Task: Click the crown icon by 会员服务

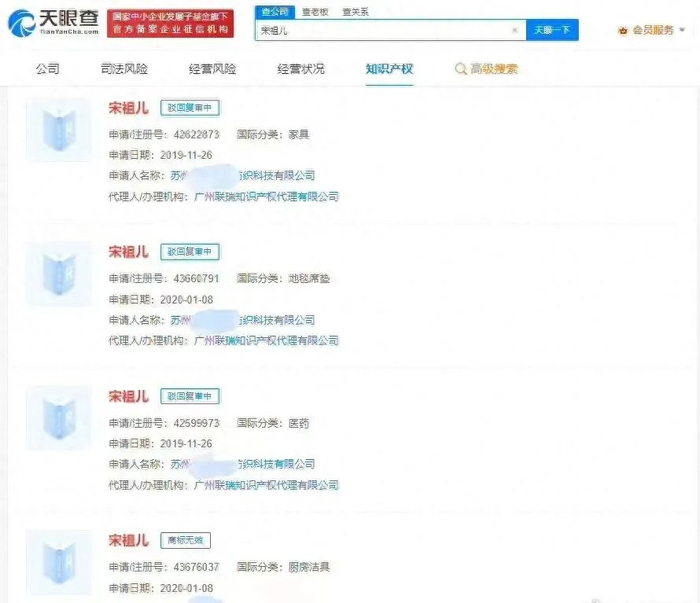Action: (623, 31)
